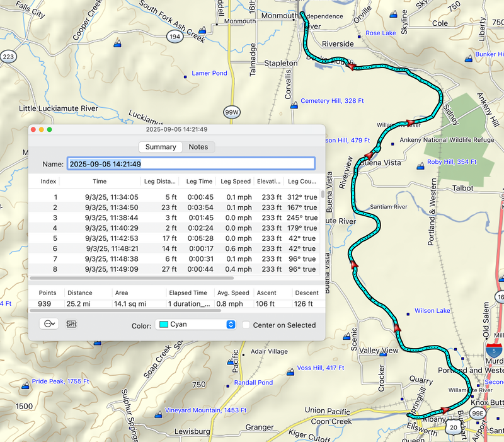
Task: Open the ellipsis actions pop-up button
Action: click(49, 324)
